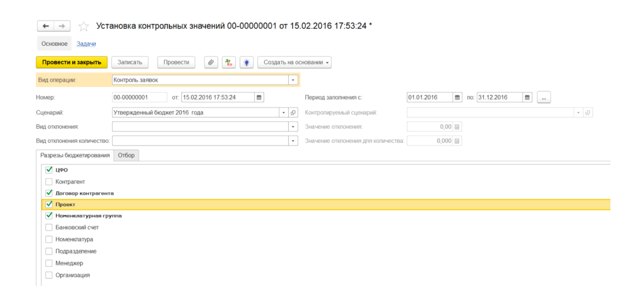This screenshot has height=291, width=644.
Task: Uncheck the ЦФО checkbox
Action: tap(49, 170)
